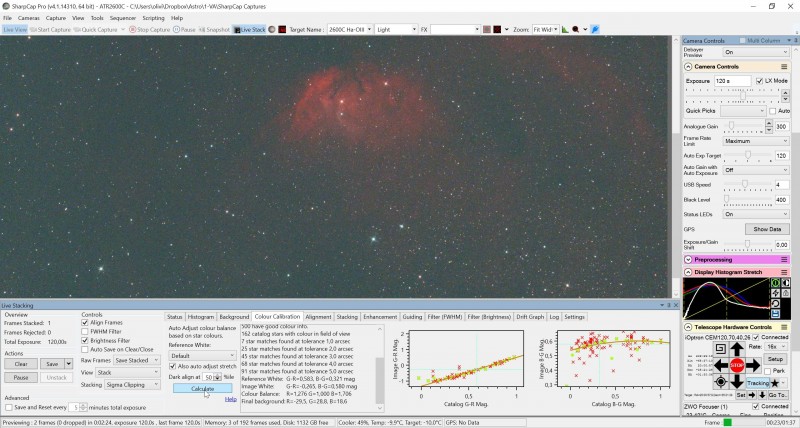Open the Camera Controls hamburger menu
The image size is (800, 428).
coord(784,67)
